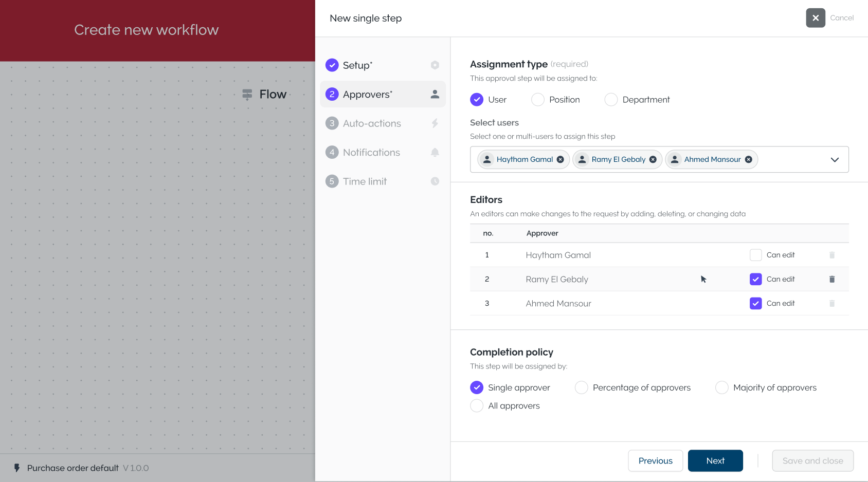Disable Can edit for Ahmed Mansour
Screen dimensions: 868x482
click(755, 304)
